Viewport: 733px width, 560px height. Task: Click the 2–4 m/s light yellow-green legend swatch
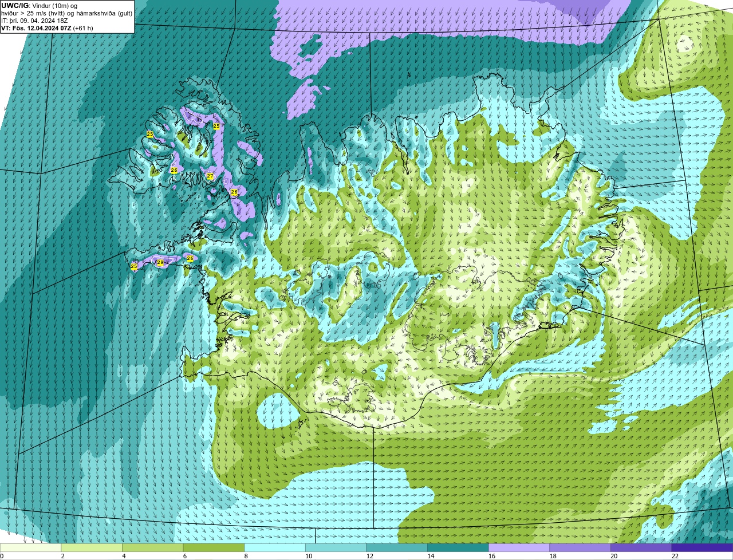coord(92,547)
